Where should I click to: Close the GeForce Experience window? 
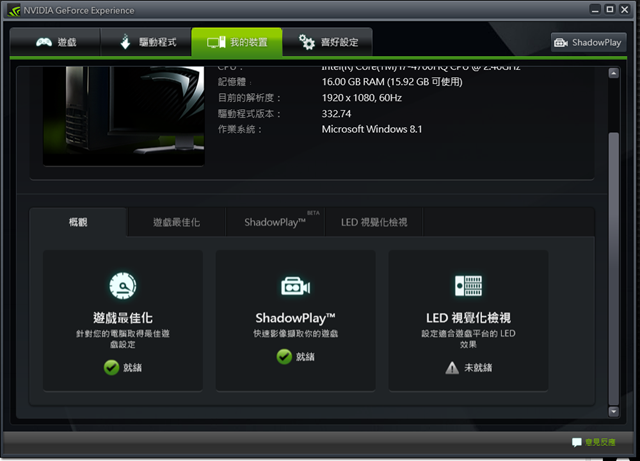(x=624, y=9)
